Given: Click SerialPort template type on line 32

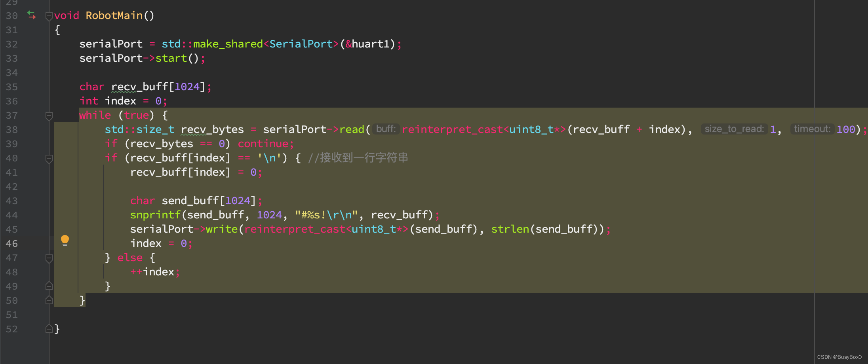Looking at the screenshot, I should coord(301,44).
